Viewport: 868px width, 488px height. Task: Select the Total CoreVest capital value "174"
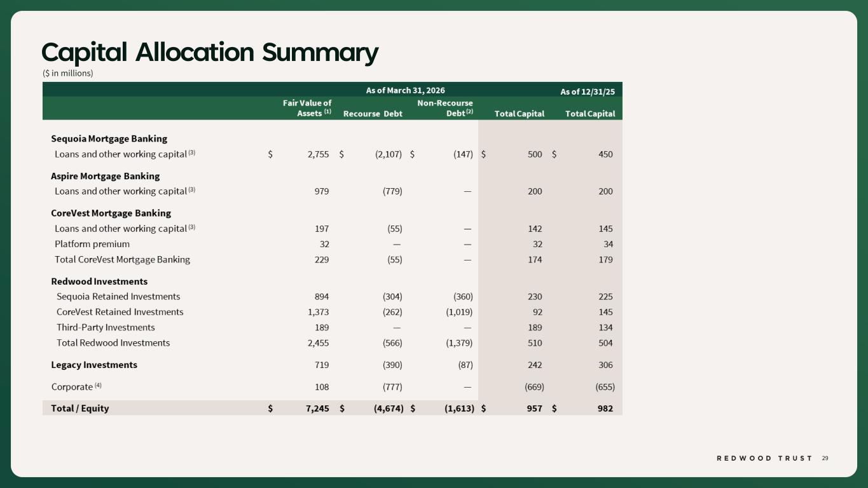(535, 259)
